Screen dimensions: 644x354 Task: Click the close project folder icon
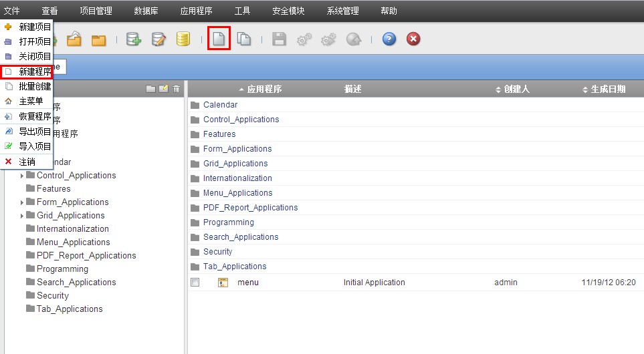98,40
